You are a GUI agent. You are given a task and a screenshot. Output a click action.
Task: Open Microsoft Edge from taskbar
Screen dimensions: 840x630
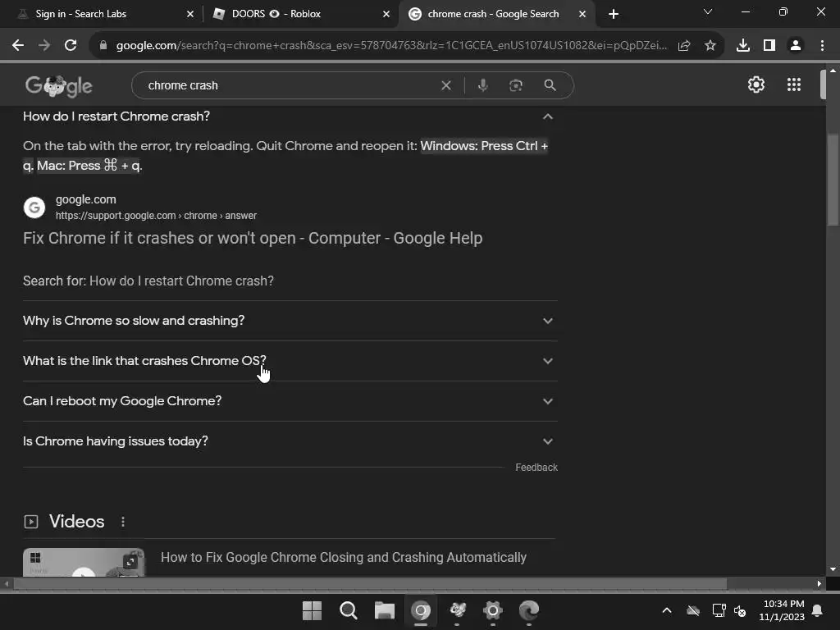click(x=529, y=610)
